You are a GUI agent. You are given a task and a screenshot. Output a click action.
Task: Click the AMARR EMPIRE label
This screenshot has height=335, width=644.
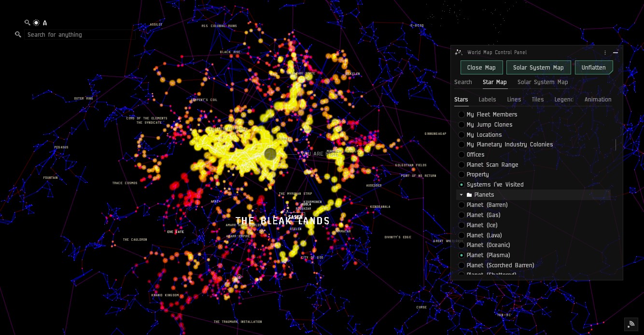(x=238, y=237)
